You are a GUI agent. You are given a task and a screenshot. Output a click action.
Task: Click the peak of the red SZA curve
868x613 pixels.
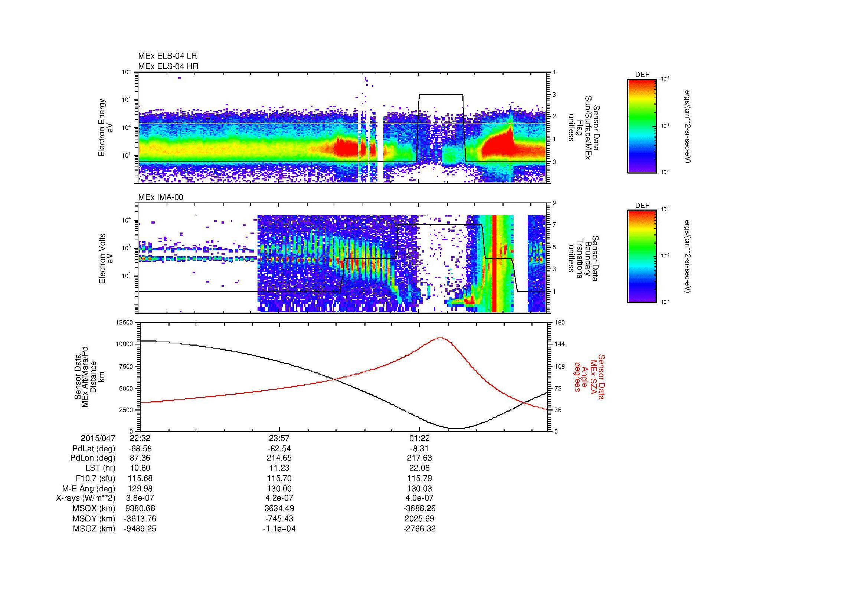pyautogui.click(x=440, y=338)
